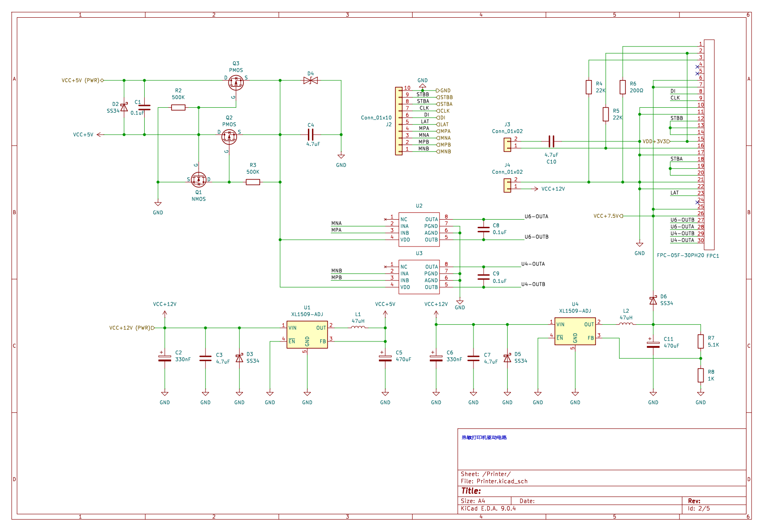Click the J3 Conn_01x02 connector symbol

507,145
